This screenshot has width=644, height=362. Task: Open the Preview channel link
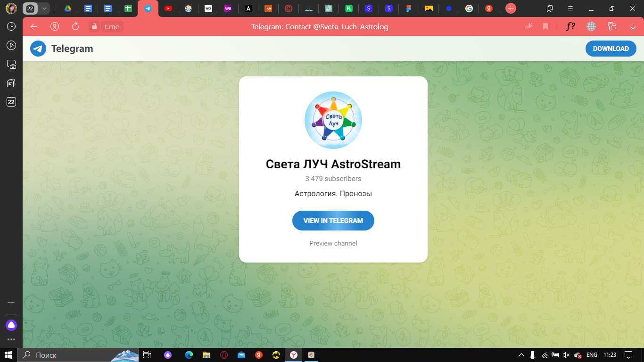click(333, 243)
